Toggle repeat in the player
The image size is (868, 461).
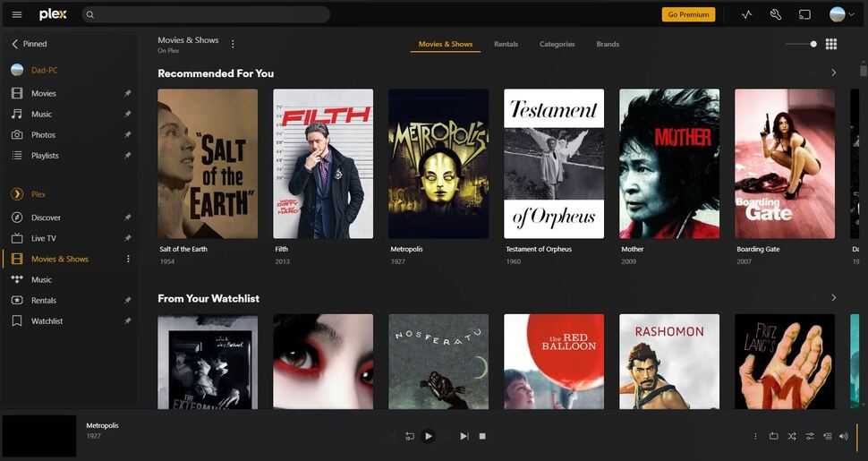(773, 436)
